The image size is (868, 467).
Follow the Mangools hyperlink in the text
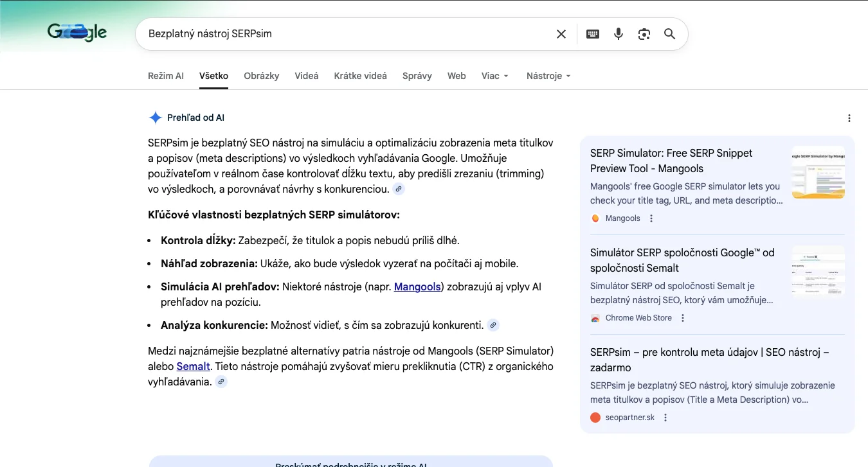[417, 286]
